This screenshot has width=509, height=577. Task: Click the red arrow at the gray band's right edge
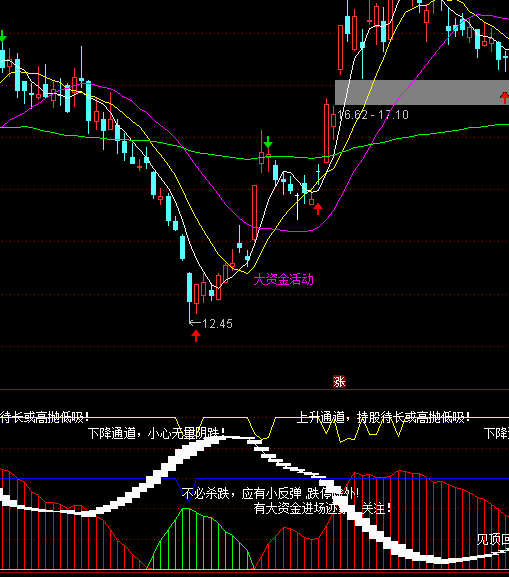505,98
